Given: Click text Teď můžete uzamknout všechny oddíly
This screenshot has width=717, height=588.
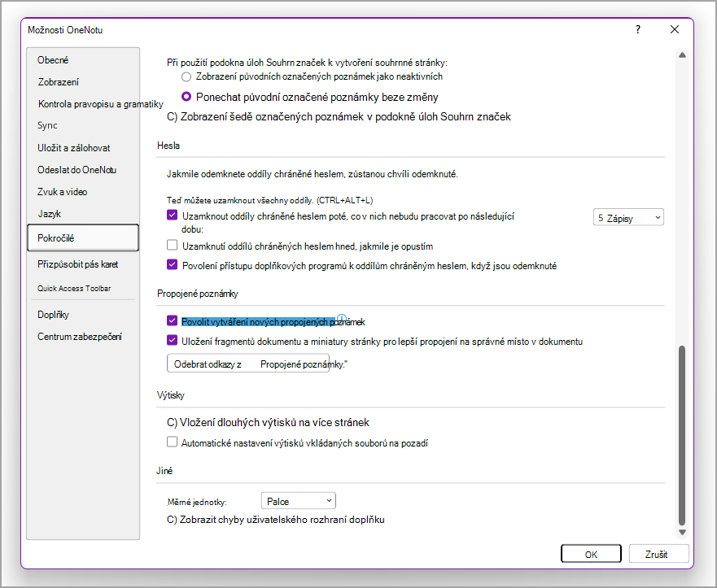Looking at the screenshot, I should [x=269, y=200].
